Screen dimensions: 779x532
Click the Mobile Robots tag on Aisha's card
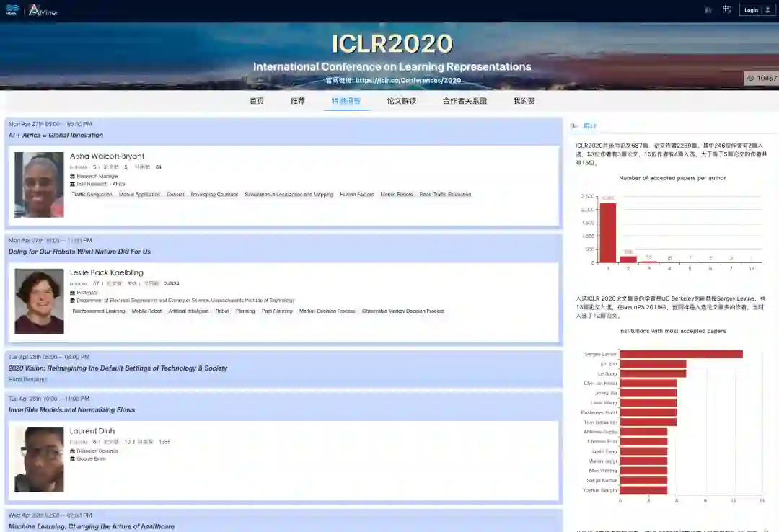pyautogui.click(x=397, y=195)
